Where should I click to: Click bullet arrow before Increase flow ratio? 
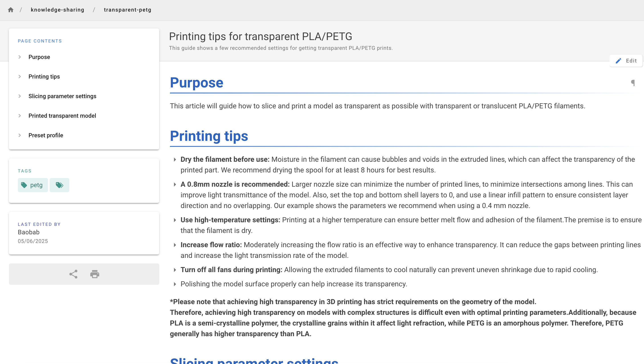175,245
